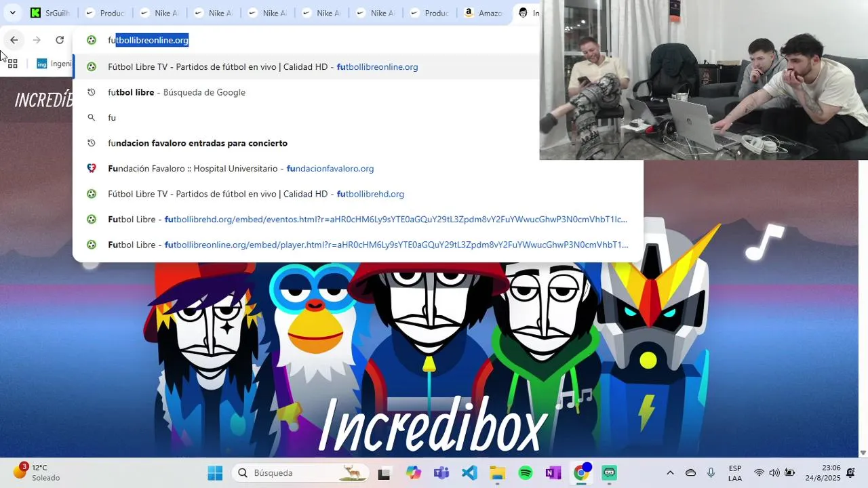Click the page scrollbar down arrow
Screen dimensions: 868x488
click(x=863, y=453)
